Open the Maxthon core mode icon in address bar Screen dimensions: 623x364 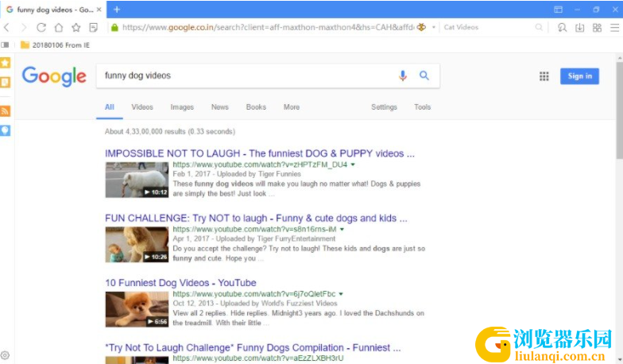point(421,27)
